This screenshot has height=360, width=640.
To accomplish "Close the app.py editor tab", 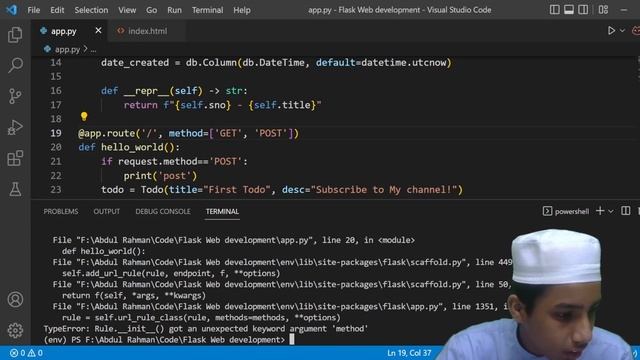I will (x=98, y=31).
